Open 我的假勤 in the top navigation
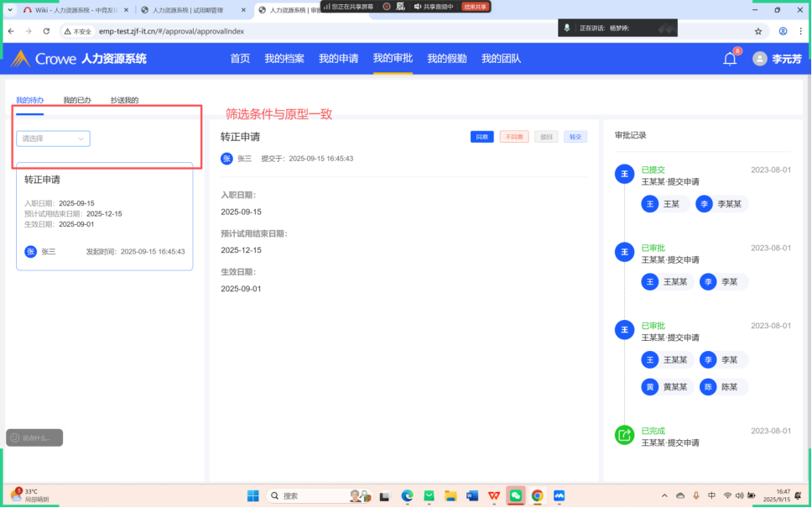The image size is (812, 508). (x=447, y=59)
